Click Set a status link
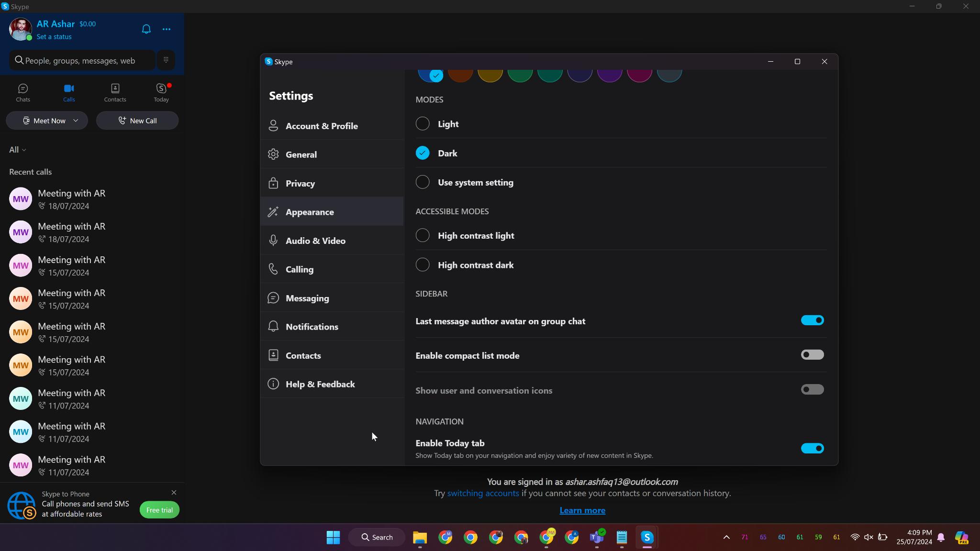980x551 pixels. pos(54,37)
